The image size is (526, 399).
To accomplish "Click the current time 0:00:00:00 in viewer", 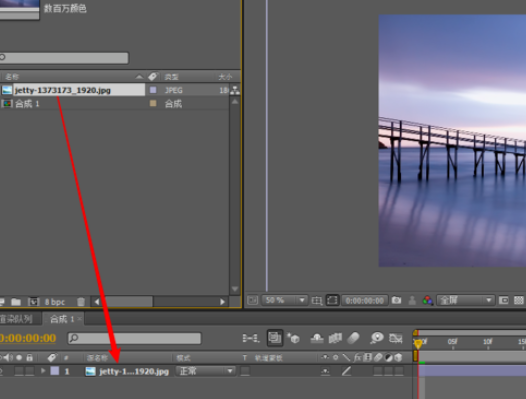I will pos(365,300).
